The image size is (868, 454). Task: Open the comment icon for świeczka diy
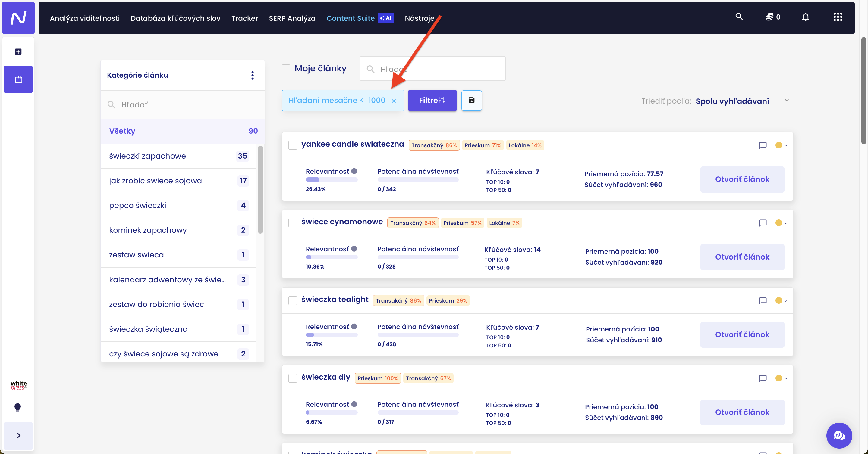click(x=763, y=378)
